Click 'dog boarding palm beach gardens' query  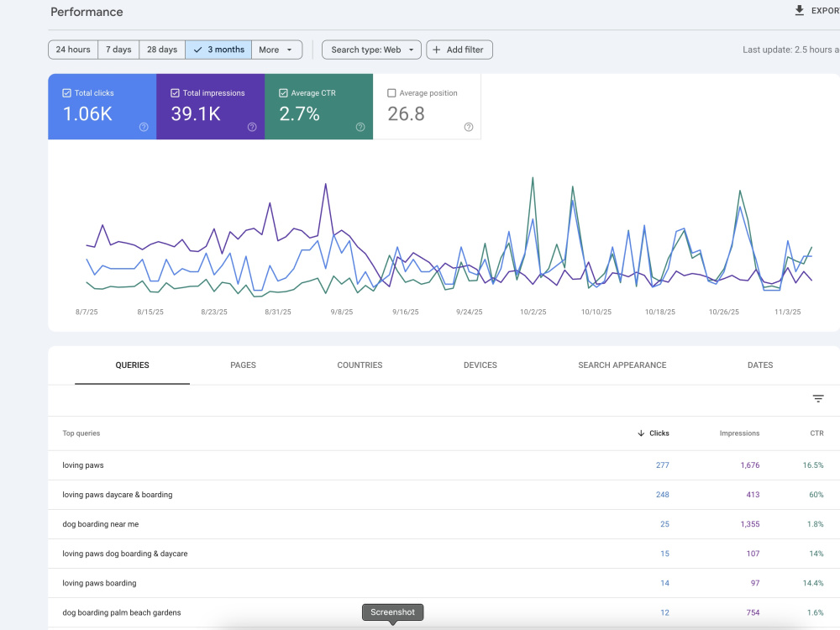coord(122,612)
